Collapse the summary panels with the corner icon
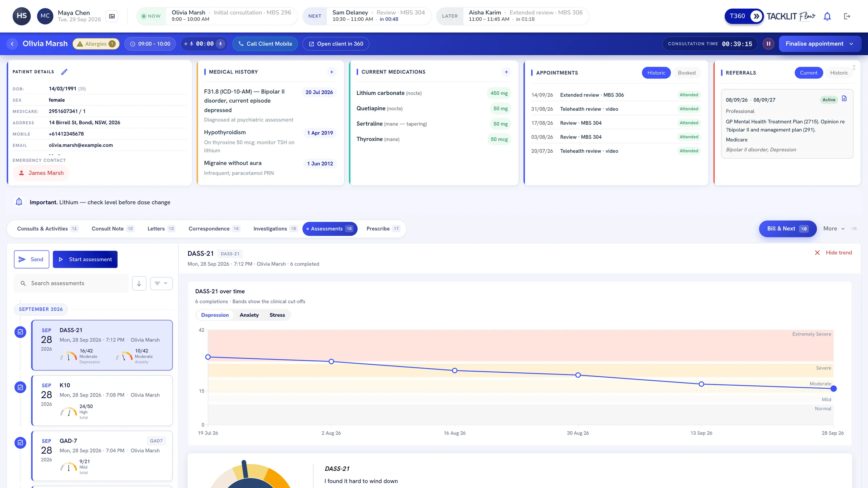The width and height of the screenshot is (868, 488). coord(854,68)
